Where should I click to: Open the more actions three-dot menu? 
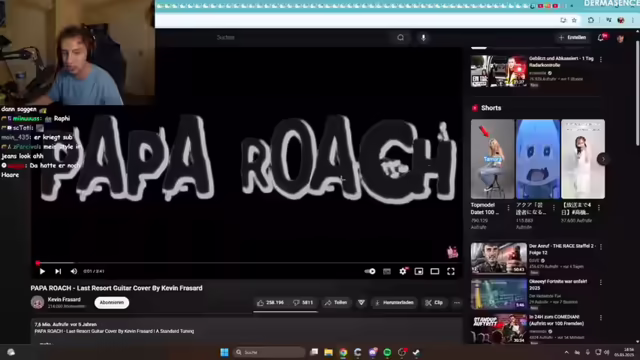coord(457,303)
